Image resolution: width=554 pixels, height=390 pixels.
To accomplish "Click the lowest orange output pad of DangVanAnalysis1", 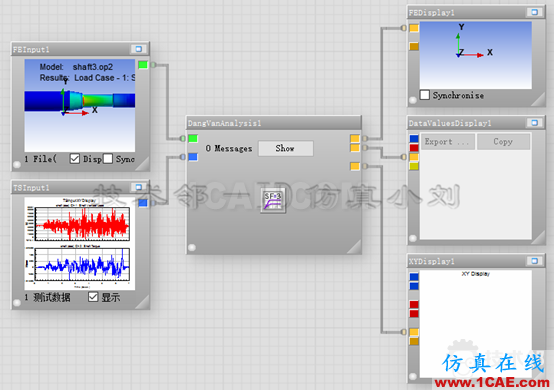I will click(x=355, y=166).
